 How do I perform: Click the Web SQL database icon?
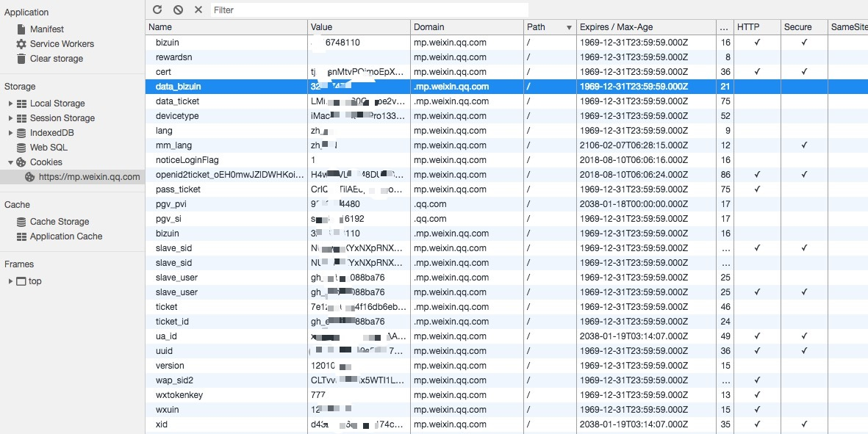point(21,148)
